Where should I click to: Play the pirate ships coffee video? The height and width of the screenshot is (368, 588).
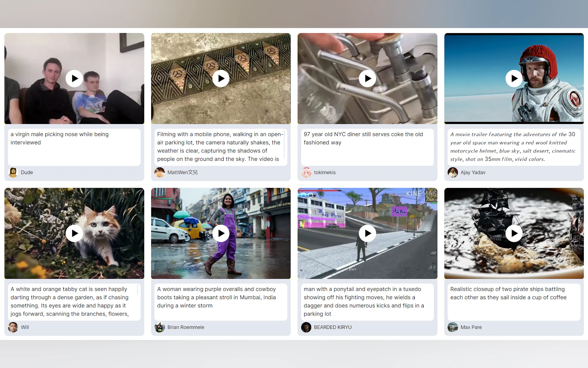[x=514, y=233]
